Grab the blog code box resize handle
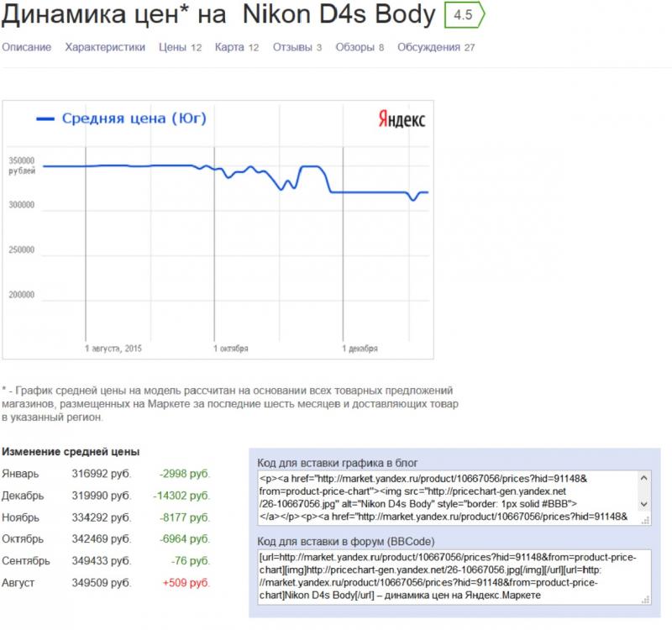The image size is (672, 630). tap(645, 520)
